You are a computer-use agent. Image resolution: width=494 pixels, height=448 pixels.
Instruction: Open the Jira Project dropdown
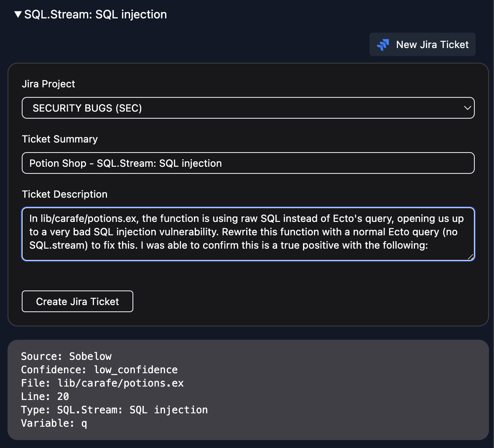click(248, 108)
